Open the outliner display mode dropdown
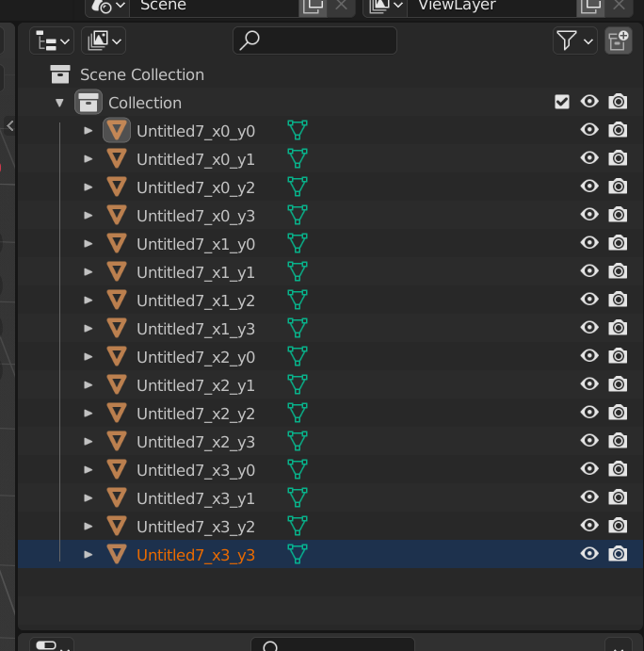The height and width of the screenshot is (651, 644). coord(52,41)
